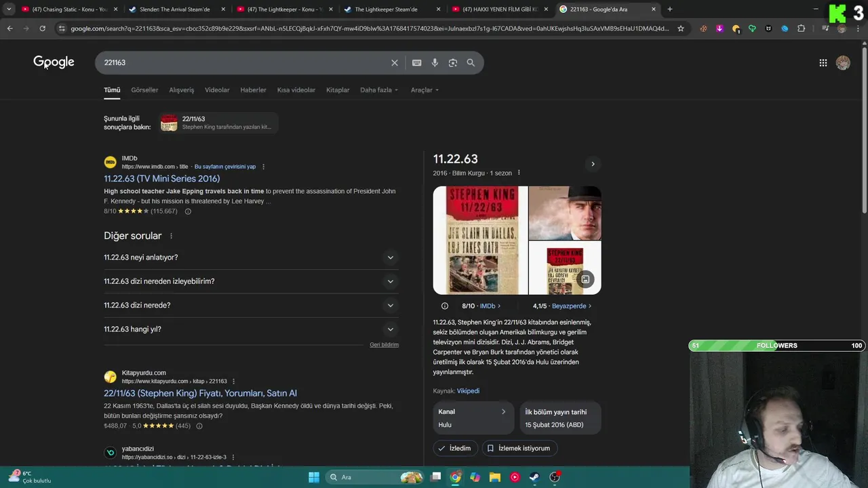
Task: View site information in the address bar
Action: click(62, 28)
